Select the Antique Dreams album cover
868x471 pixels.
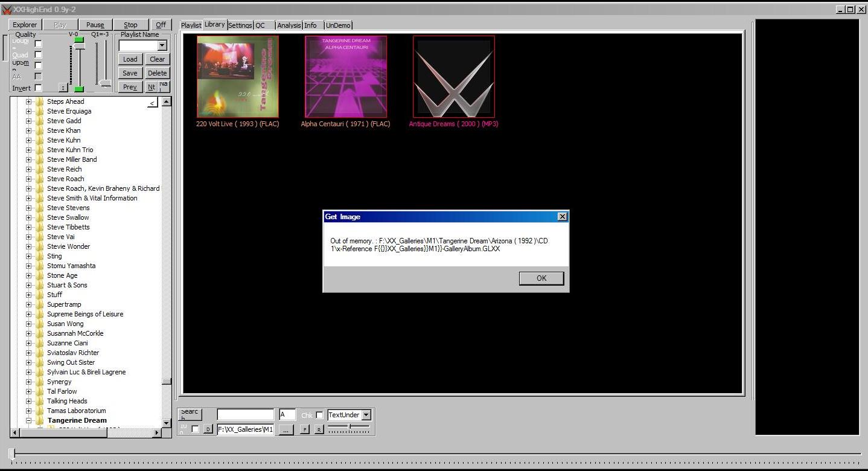point(454,77)
